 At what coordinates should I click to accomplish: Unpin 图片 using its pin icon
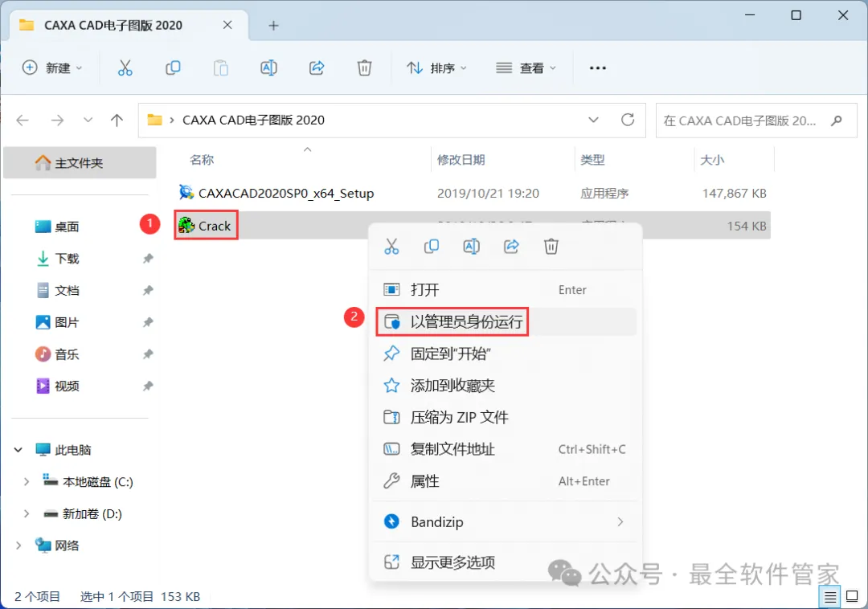coord(148,322)
